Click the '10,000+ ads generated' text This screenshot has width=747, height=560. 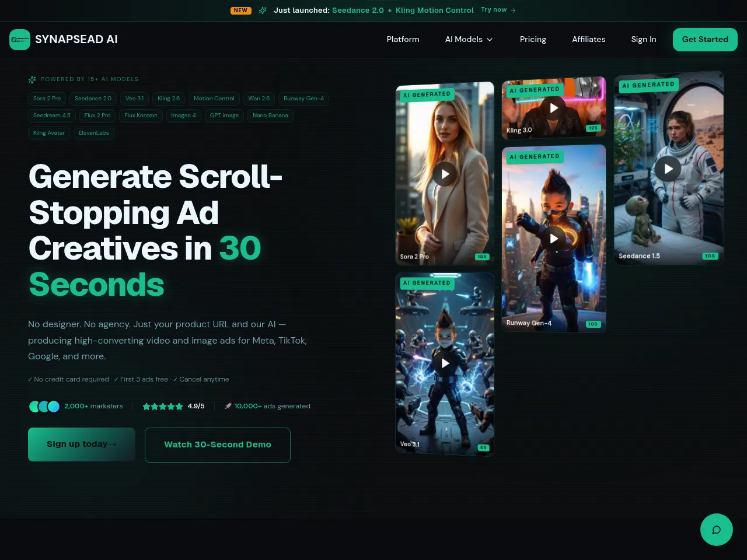coord(273,407)
